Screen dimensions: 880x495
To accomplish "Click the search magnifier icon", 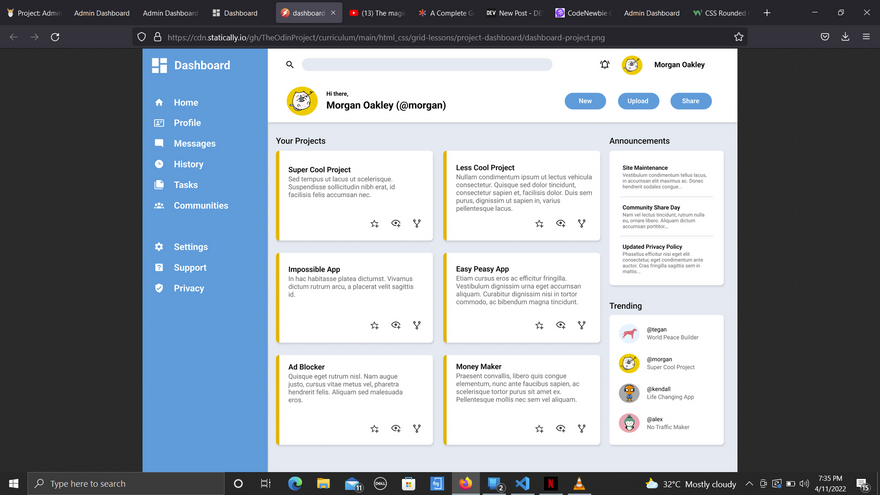I will coord(290,65).
